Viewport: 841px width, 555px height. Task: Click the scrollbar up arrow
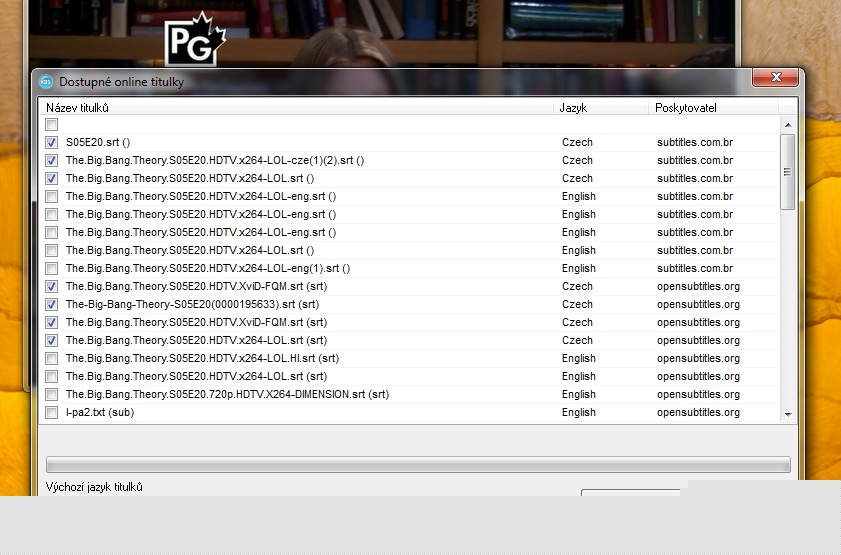point(788,125)
